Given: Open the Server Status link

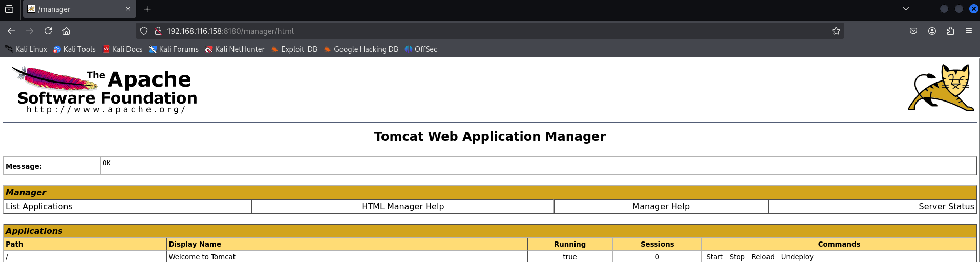Looking at the screenshot, I should pyautogui.click(x=946, y=206).
